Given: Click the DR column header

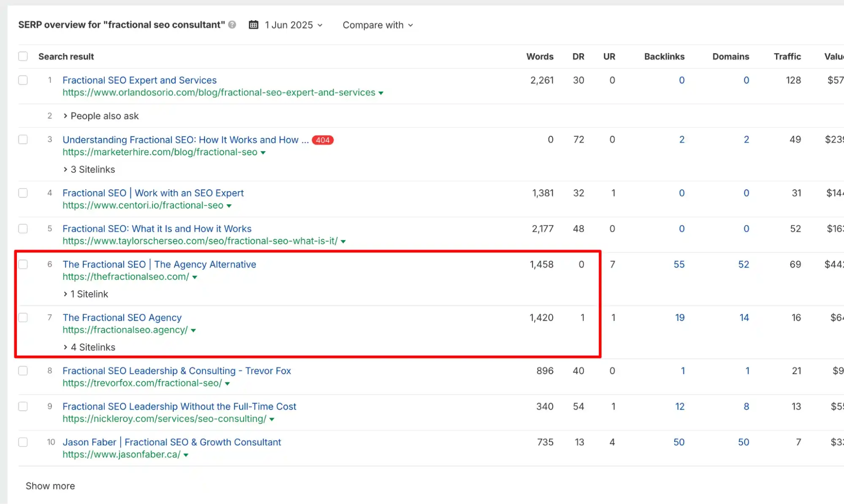Looking at the screenshot, I should (578, 57).
